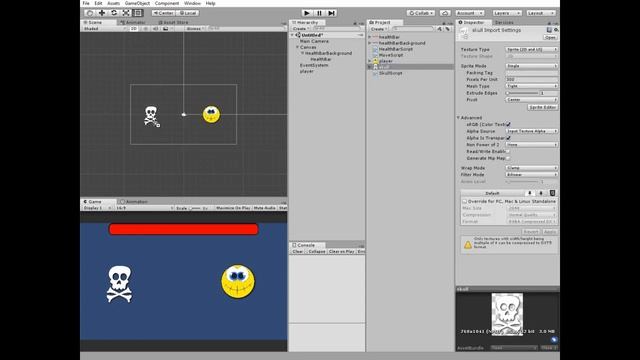
Task: Select the WebGL platform tab icon
Action: (x=552, y=193)
